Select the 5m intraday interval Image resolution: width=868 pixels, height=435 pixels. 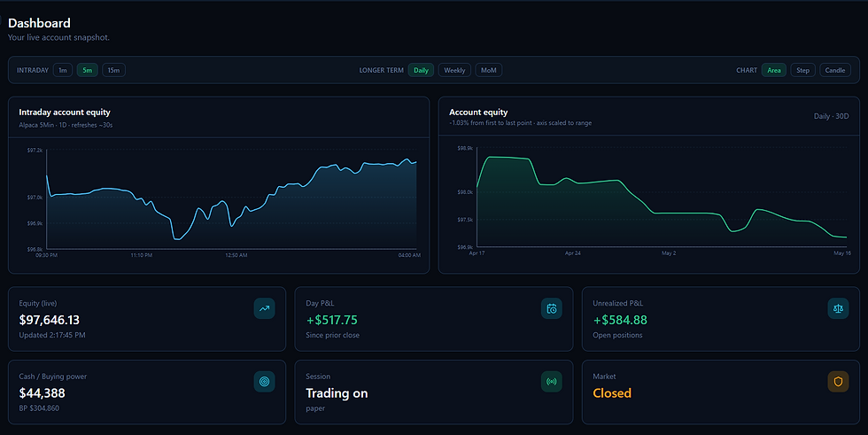[88, 70]
